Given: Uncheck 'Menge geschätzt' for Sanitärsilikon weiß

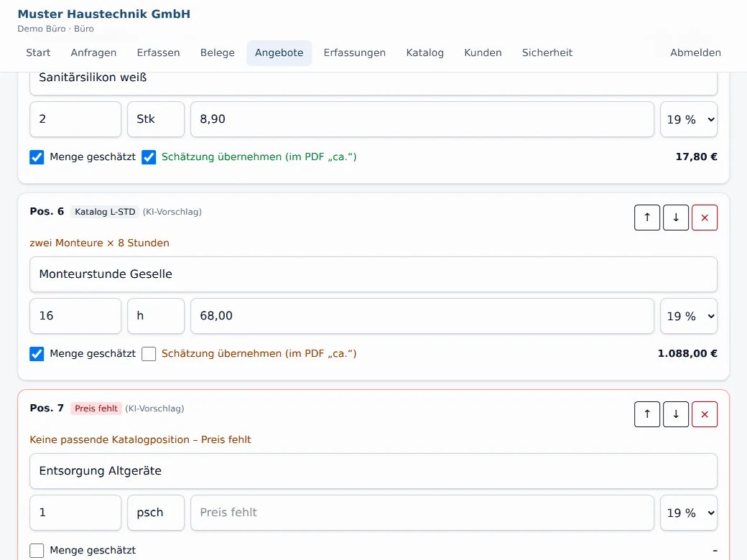Looking at the screenshot, I should [37, 157].
